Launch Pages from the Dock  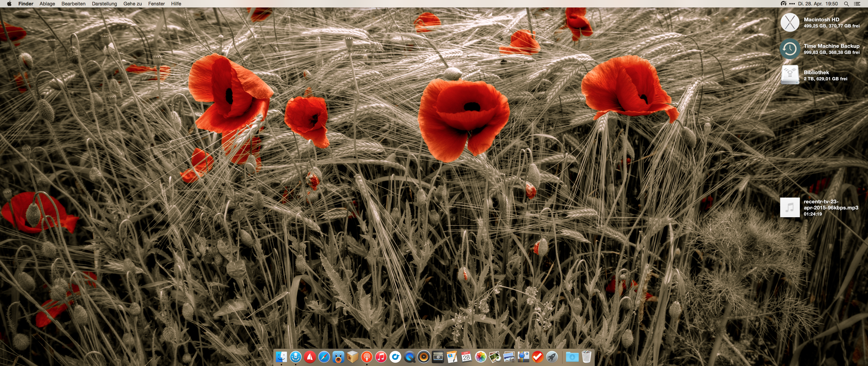pos(452,357)
